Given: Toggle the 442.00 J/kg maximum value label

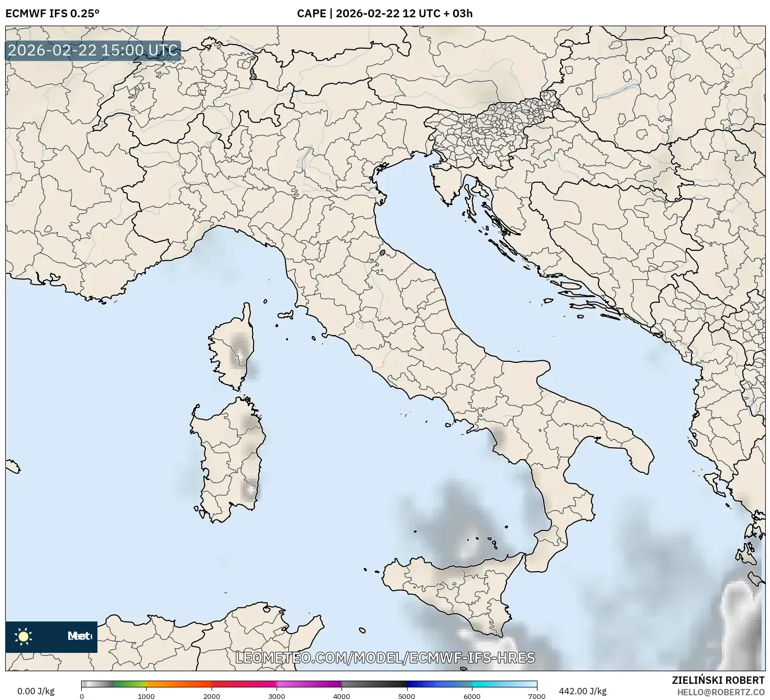Looking at the screenshot, I should (583, 690).
